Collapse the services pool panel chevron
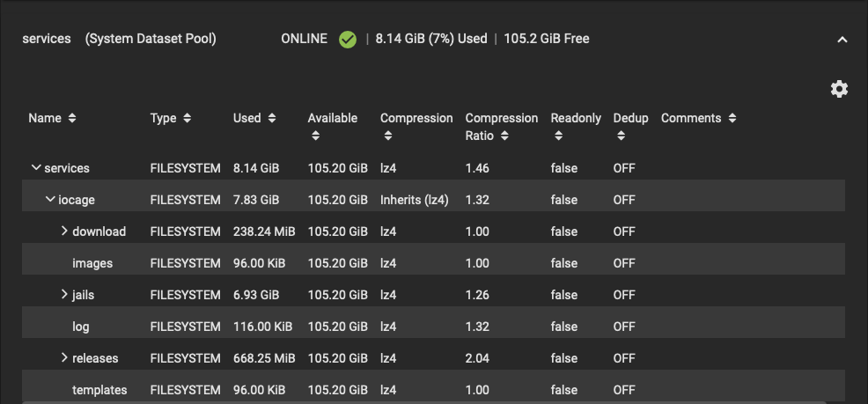Image resolution: width=868 pixels, height=404 pixels. coord(842,40)
